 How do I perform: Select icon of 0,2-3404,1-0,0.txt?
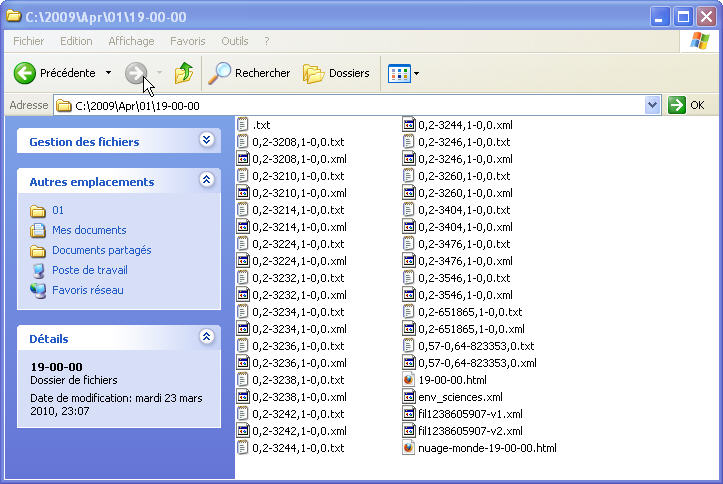(409, 210)
